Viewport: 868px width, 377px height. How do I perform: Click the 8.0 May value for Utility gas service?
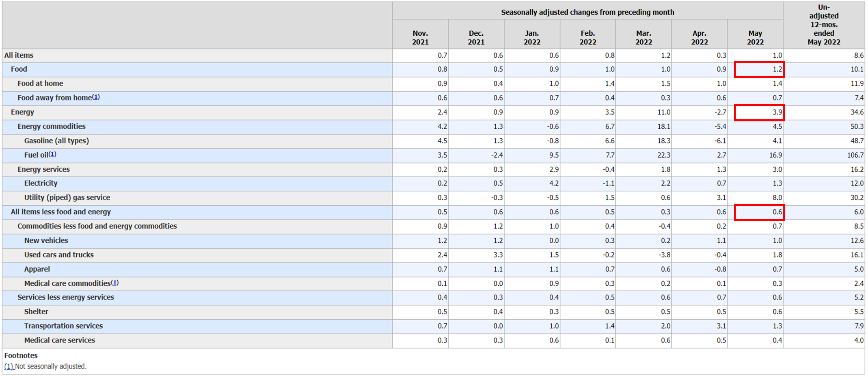click(x=777, y=197)
